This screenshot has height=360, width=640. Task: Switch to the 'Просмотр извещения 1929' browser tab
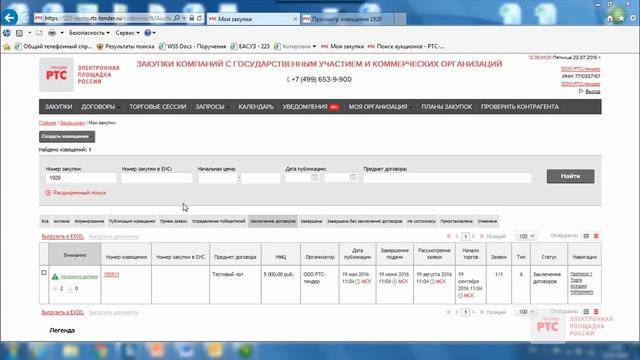(347, 19)
